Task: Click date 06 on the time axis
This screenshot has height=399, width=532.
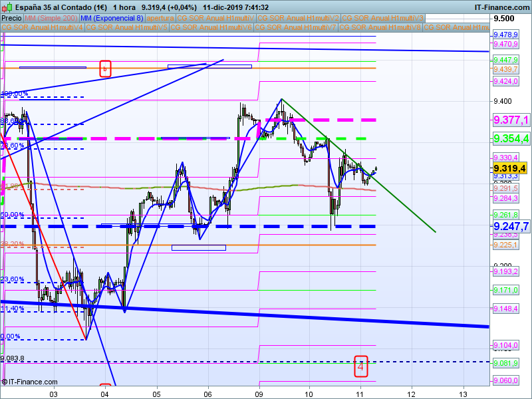Action: [207, 394]
